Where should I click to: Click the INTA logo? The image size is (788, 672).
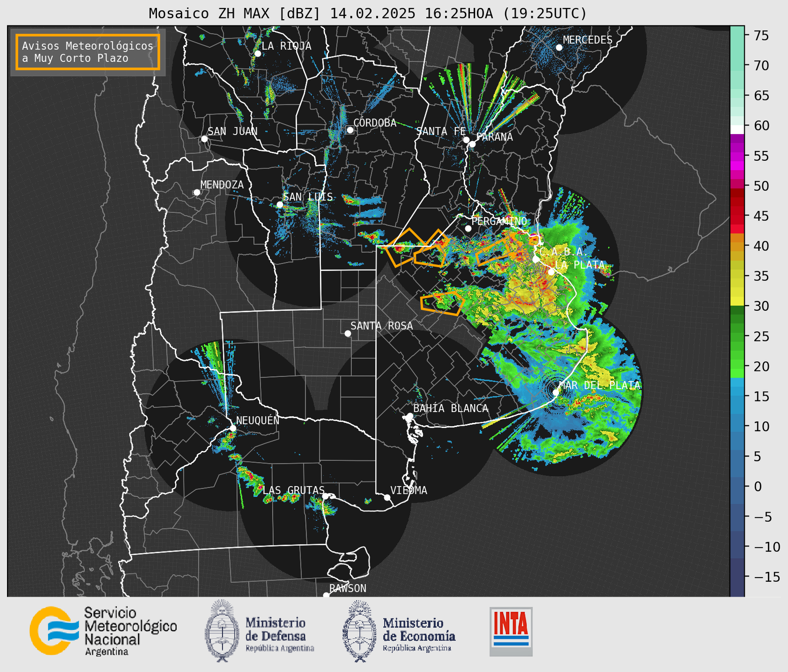pyautogui.click(x=511, y=631)
